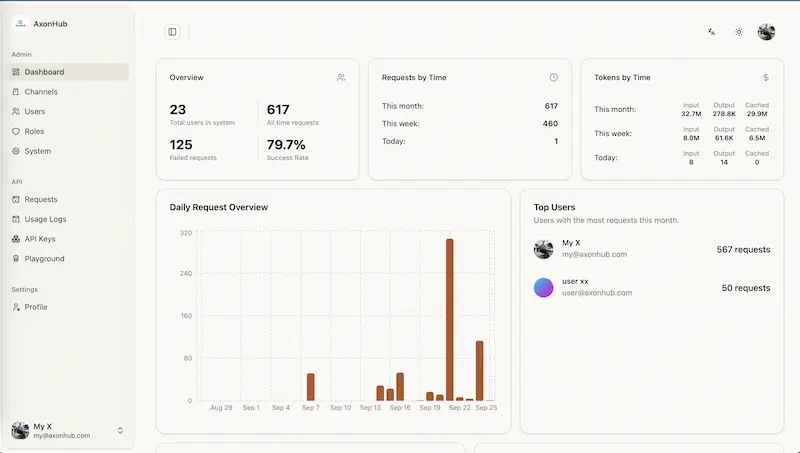Navigate to Requests page

pos(69,199)
